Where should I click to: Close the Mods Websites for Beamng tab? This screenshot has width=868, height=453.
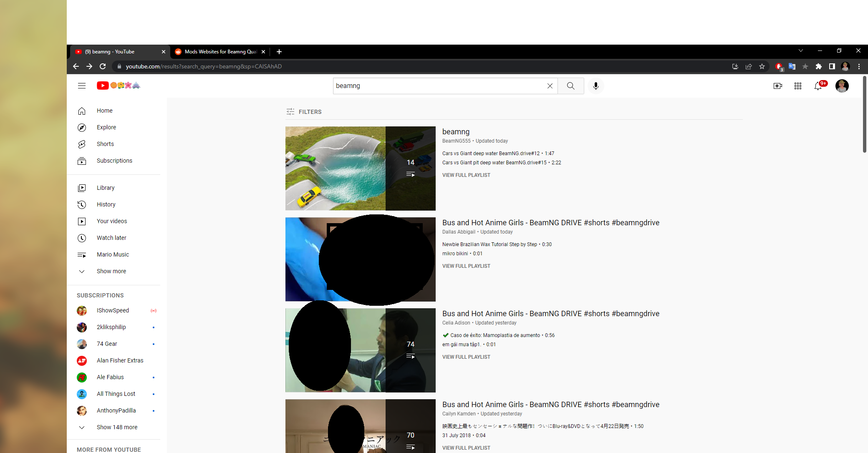(263, 52)
